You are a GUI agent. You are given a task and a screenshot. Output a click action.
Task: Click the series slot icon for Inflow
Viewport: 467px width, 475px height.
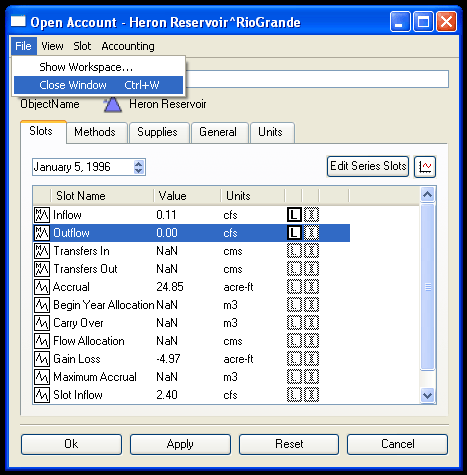pos(42,215)
